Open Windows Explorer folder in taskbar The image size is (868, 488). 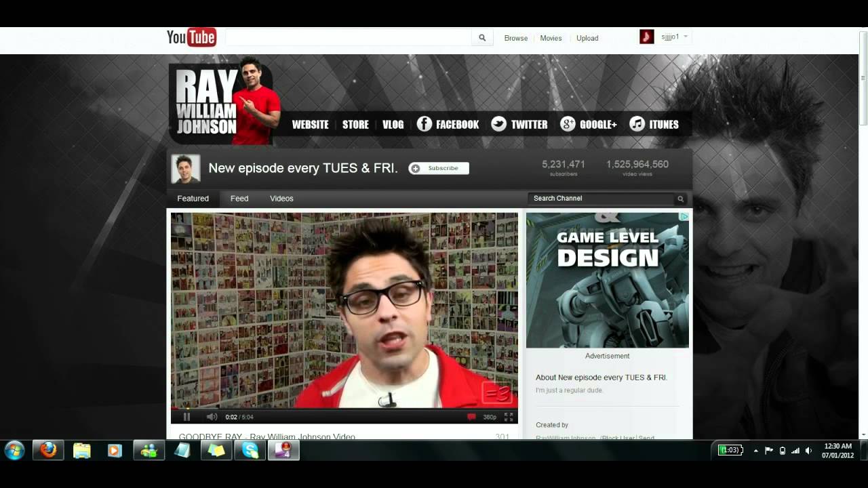tap(81, 450)
